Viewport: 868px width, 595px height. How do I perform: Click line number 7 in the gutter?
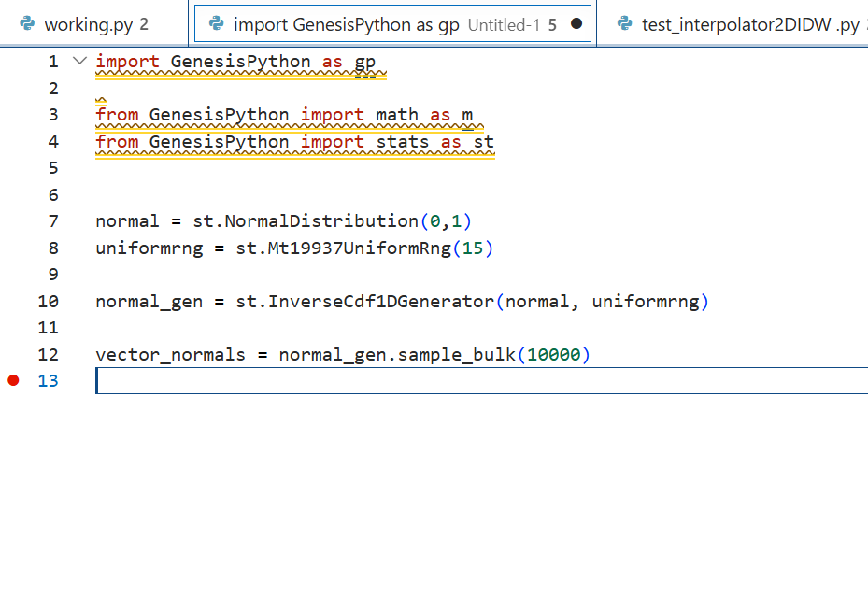click(53, 221)
